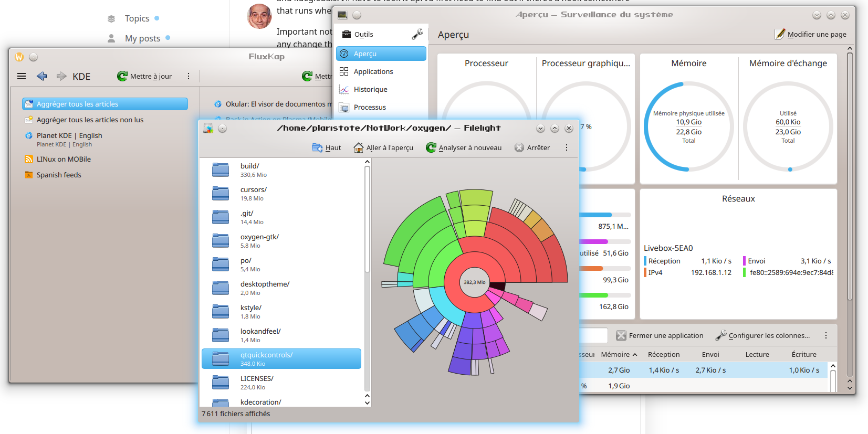Click 'Fermer une application' button
The image size is (868, 434).
(x=660, y=335)
